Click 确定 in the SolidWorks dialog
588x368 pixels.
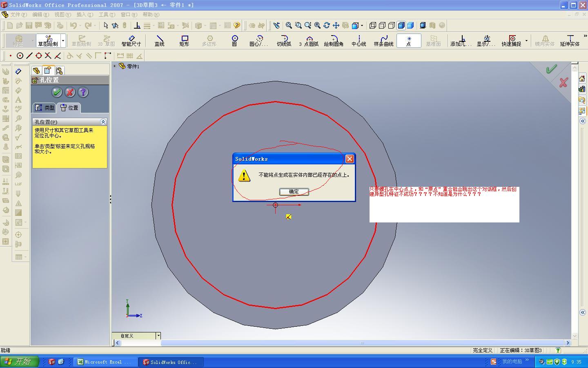(294, 192)
